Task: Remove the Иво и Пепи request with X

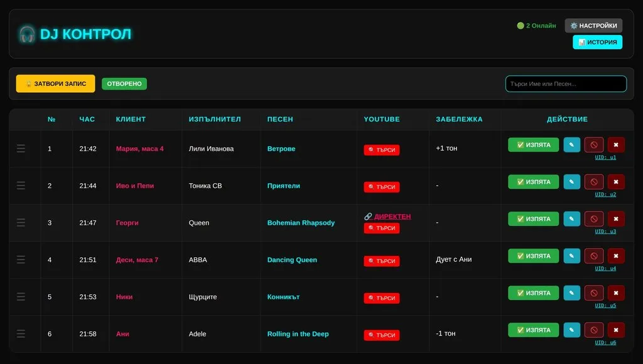Action: tap(615, 181)
